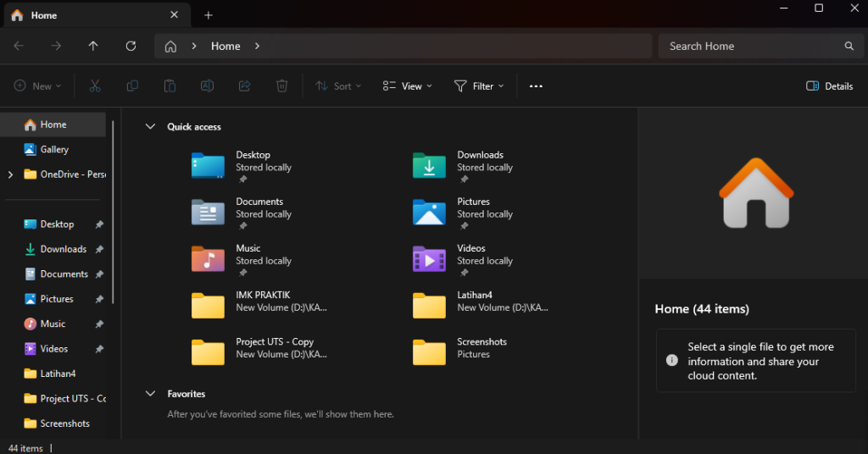Open the View dropdown menu

[x=407, y=86]
